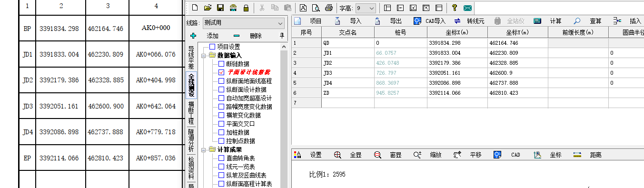Click the 462810.423 cell in the ZD row
Viewport: 644px width, 188px height.
click(518, 92)
